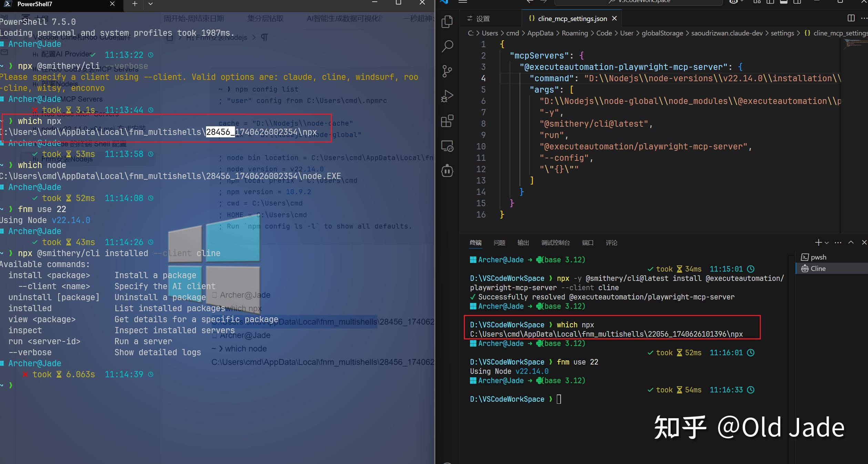The height and width of the screenshot is (464, 868).
Task: Split the editor with the split icon
Action: pyautogui.click(x=851, y=18)
